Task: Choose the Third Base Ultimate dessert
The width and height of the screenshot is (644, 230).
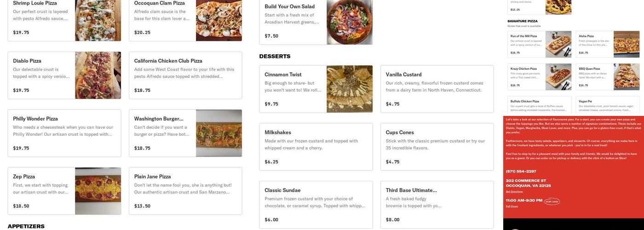Action: tap(437, 205)
